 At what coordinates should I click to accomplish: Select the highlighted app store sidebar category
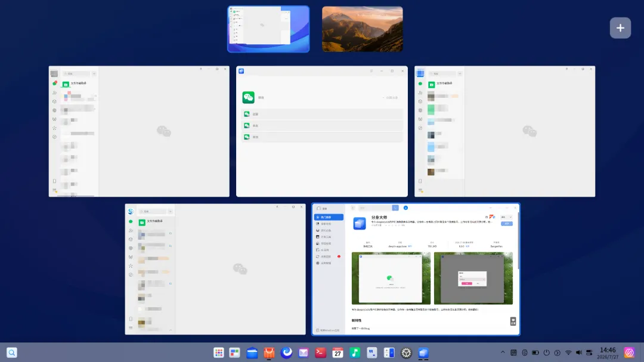click(329, 217)
